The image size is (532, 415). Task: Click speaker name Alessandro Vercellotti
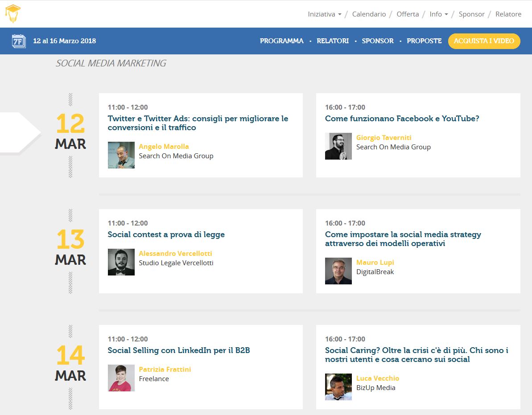tap(175, 254)
